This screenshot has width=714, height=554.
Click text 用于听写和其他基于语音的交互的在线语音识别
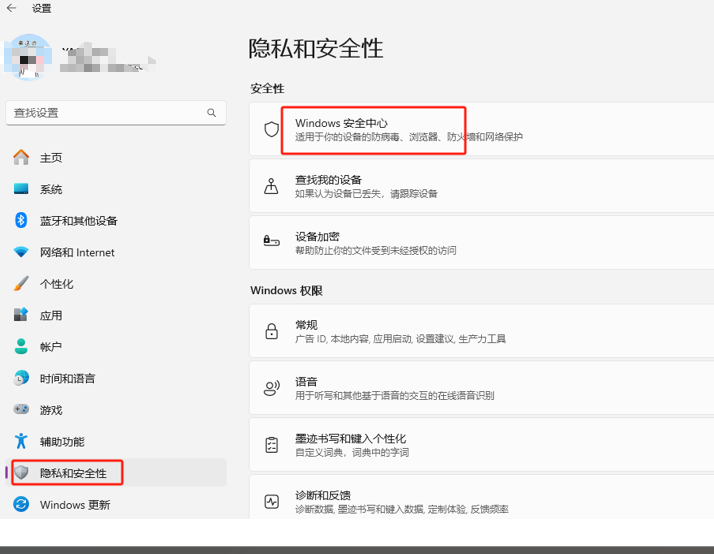[394, 396]
